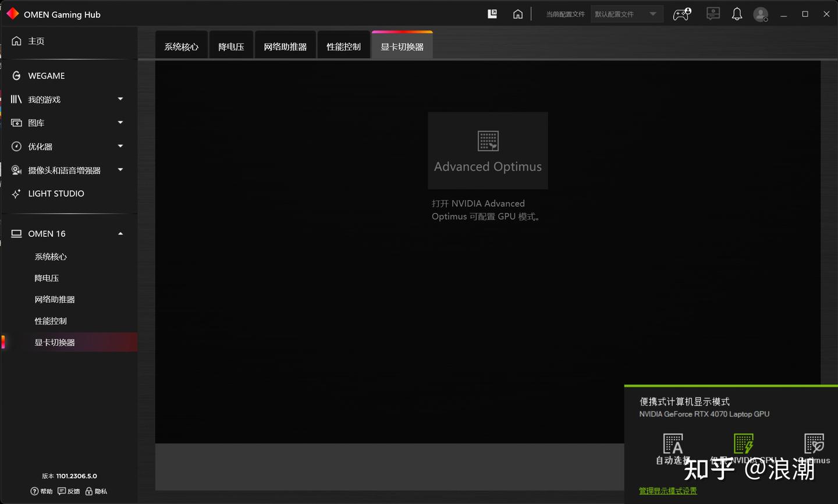Open 帮助 help link at bottom
Viewport: 838px width, 504px height.
pyautogui.click(x=41, y=491)
